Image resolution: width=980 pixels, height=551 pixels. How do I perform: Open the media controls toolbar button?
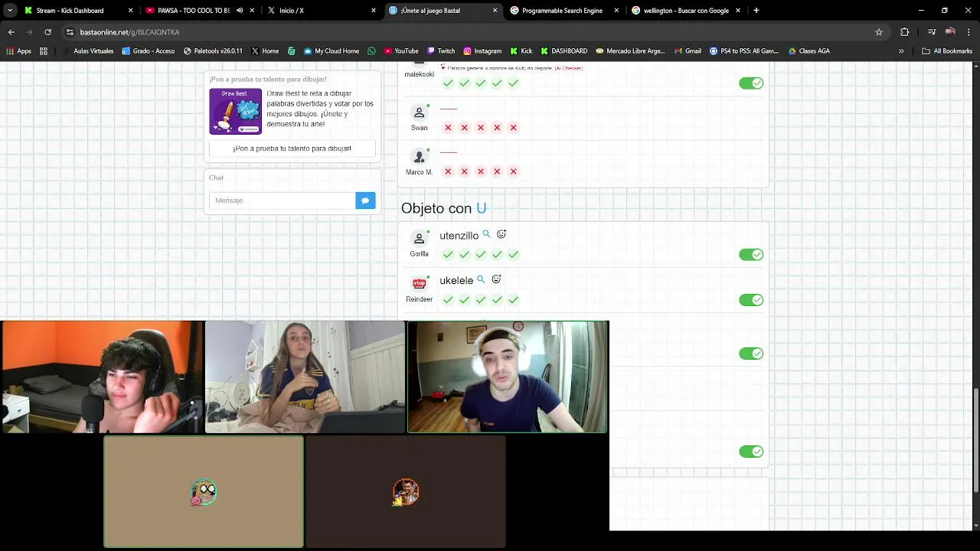click(x=932, y=32)
